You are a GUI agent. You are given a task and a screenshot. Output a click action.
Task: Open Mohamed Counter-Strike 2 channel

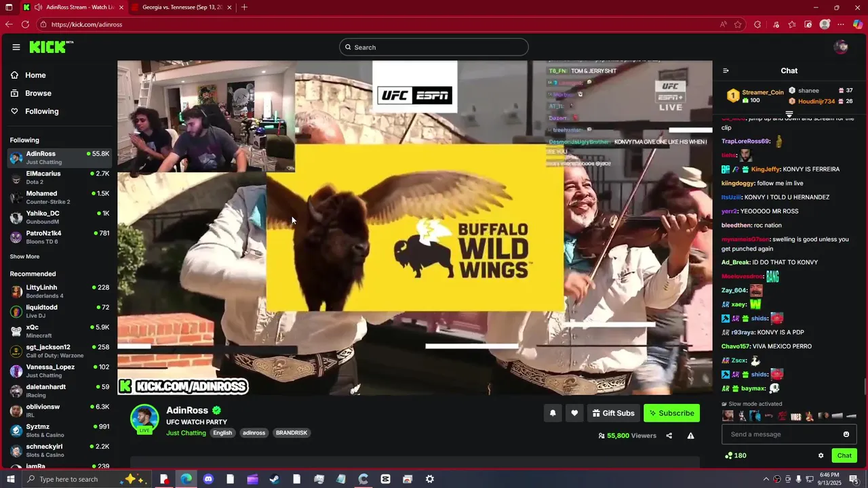coord(60,197)
